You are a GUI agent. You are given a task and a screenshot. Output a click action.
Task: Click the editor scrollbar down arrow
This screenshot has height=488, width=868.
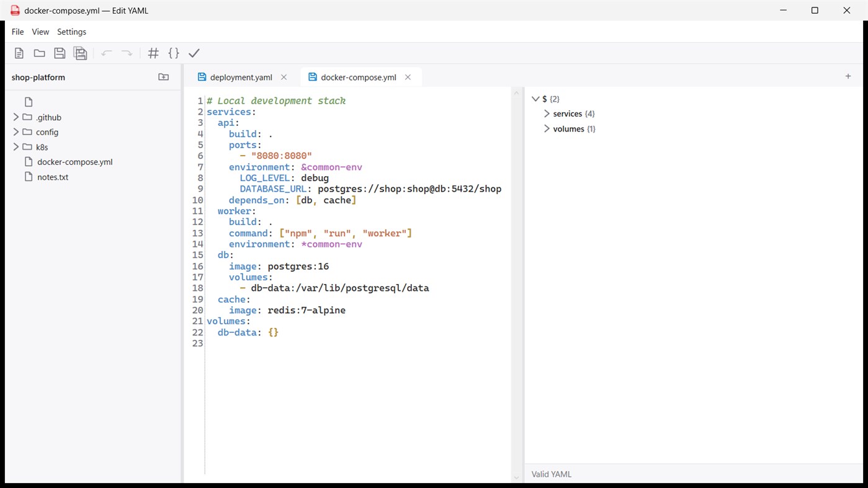pyautogui.click(x=516, y=477)
